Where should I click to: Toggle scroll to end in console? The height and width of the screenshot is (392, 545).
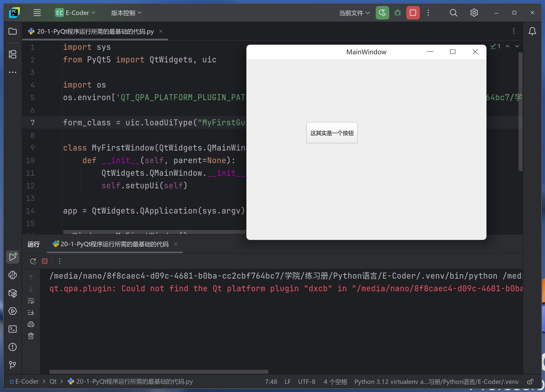(31, 313)
